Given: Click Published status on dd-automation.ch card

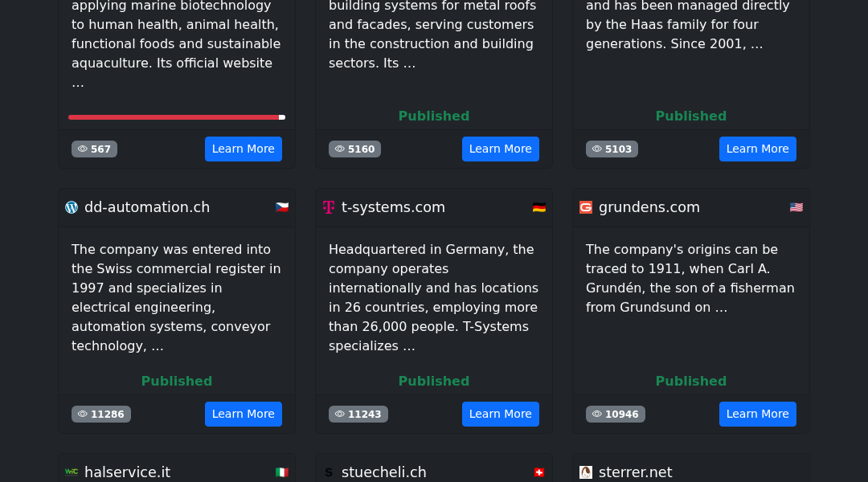Looking at the screenshot, I should [x=177, y=382].
